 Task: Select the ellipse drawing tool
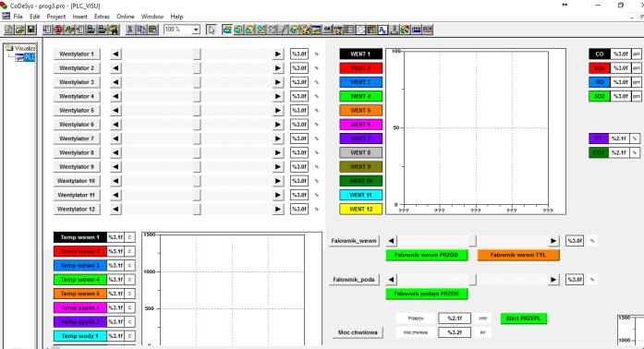249,30
